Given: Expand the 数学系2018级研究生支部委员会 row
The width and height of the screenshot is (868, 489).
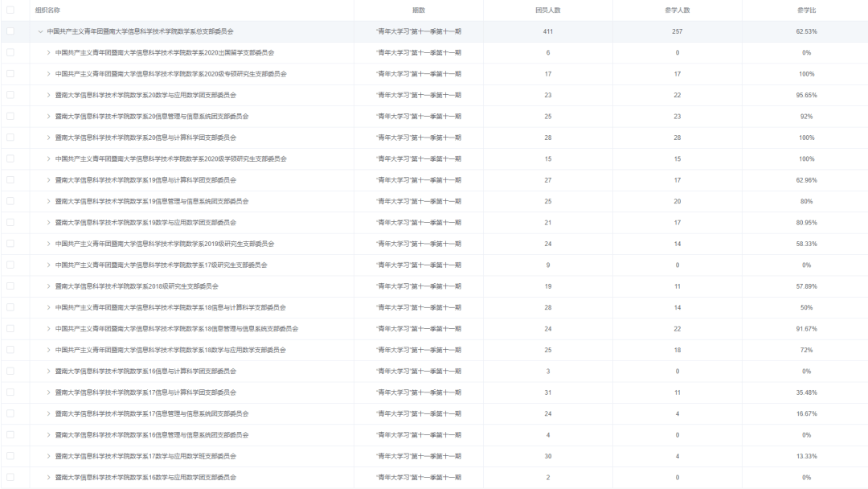Looking at the screenshot, I should 49,286.
